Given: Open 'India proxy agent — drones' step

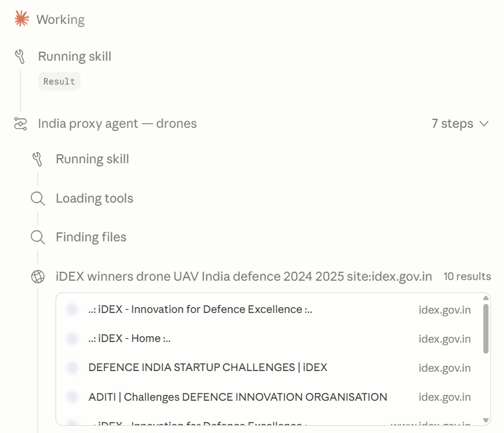Looking at the screenshot, I should (x=117, y=123).
